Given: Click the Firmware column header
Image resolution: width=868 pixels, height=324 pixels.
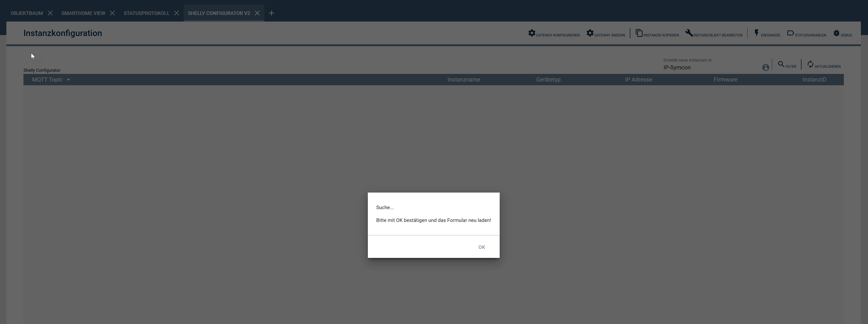Looking at the screenshot, I should pos(725,80).
